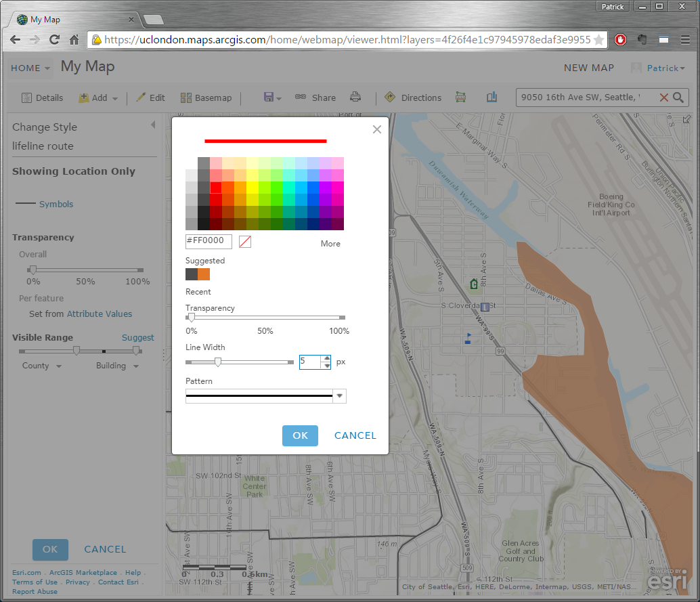Click More to show more colors
The image size is (700, 602).
[x=330, y=244]
